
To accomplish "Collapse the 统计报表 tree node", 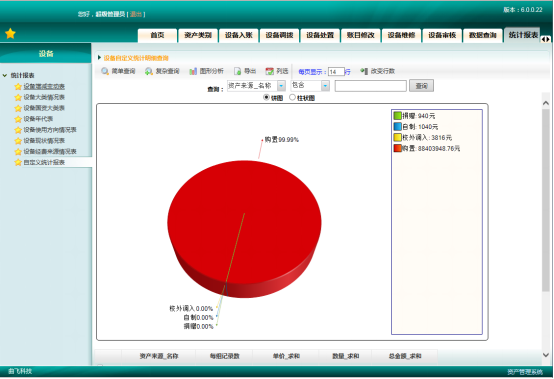I will click(x=5, y=75).
